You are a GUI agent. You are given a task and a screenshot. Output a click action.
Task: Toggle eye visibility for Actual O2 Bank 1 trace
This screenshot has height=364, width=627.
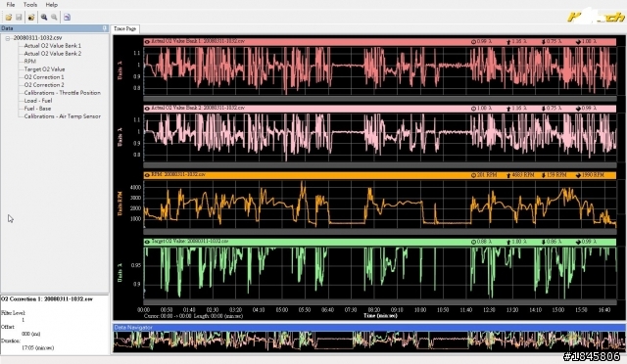click(x=147, y=41)
